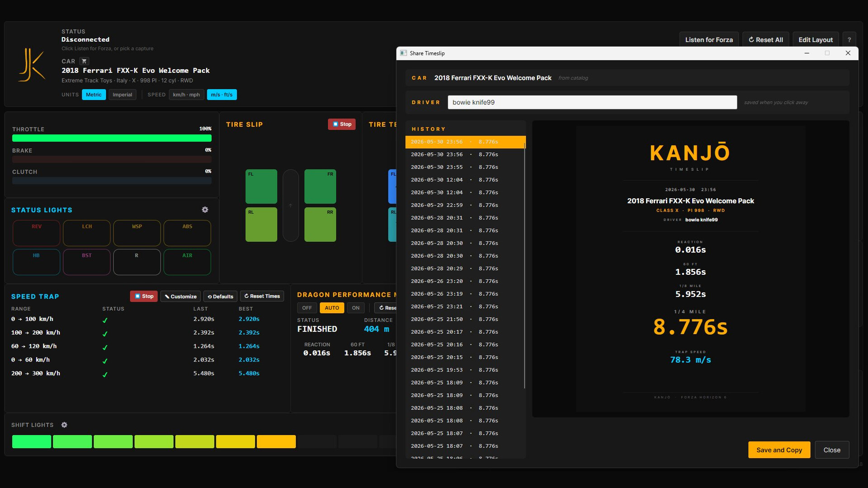Select history entry 2026-05-25 20:15
Image resolution: width=868 pixels, height=488 pixels.
pyautogui.click(x=465, y=357)
